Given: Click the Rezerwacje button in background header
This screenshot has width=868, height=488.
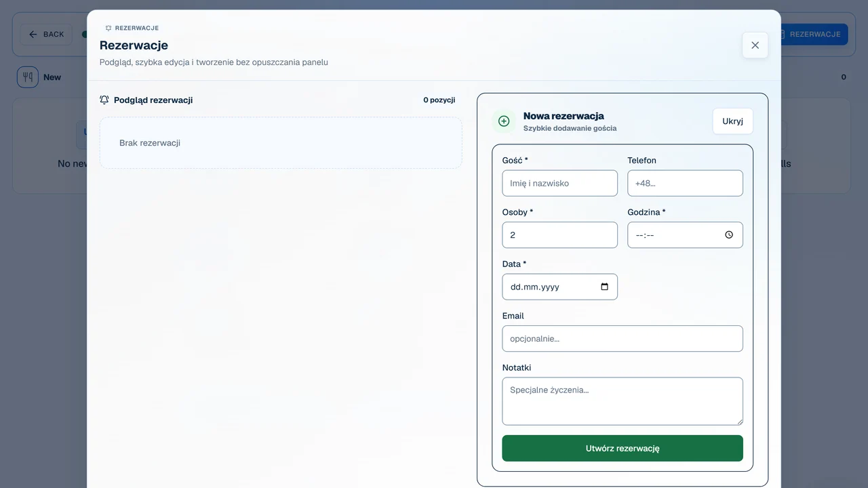Looking at the screenshot, I should pos(814,35).
